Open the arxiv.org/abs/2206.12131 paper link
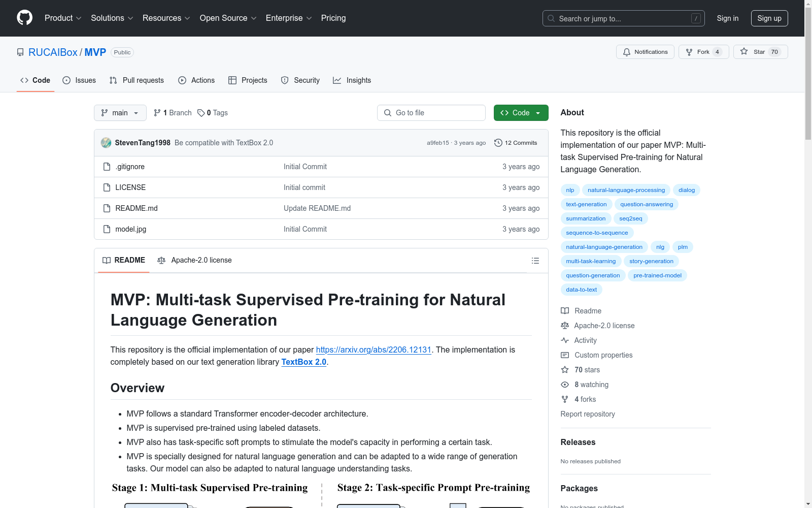This screenshot has height=508, width=812. tap(374, 350)
